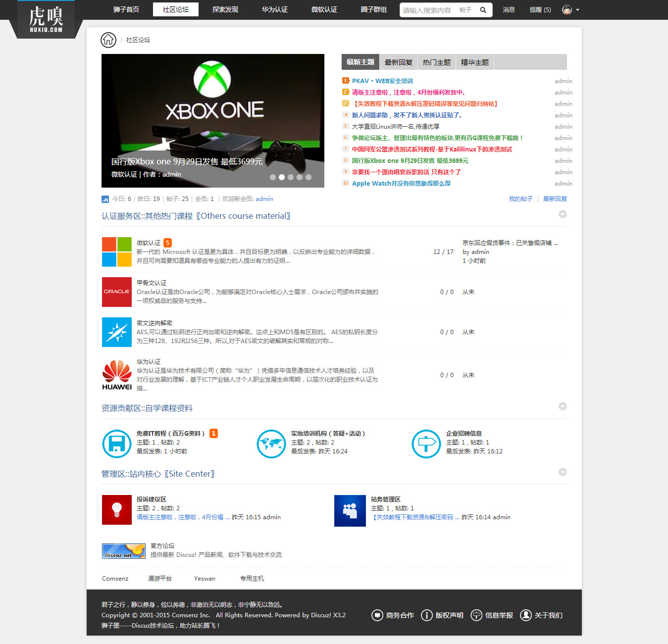Switch to the 精华主题 tab
Screen dimensions: 668x644
pyautogui.click(x=475, y=62)
